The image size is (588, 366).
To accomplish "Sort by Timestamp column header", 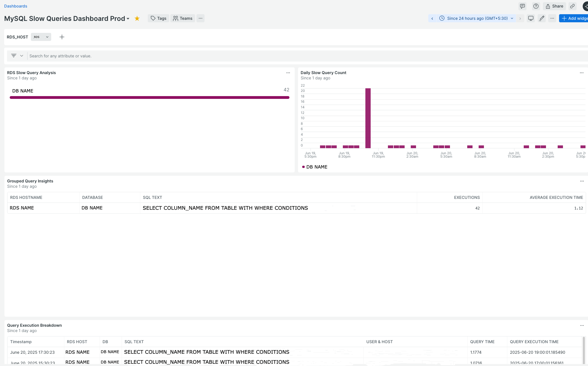I will 21,342.
